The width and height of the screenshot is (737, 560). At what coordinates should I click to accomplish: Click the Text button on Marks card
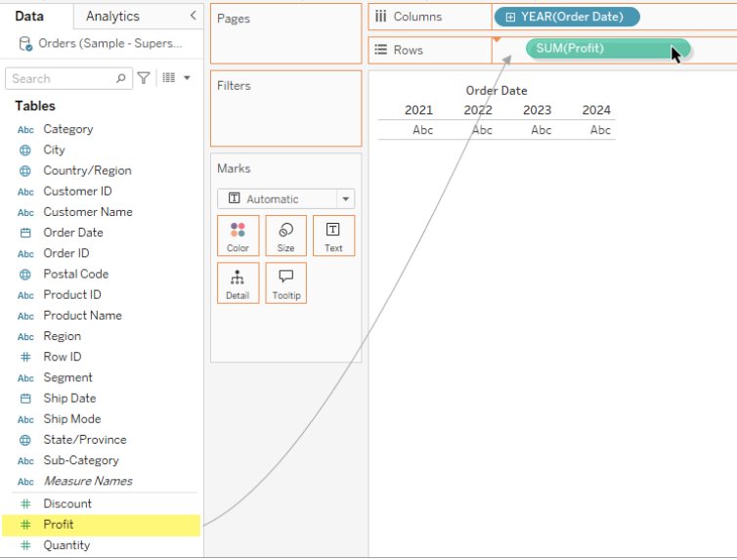[333, 236]
